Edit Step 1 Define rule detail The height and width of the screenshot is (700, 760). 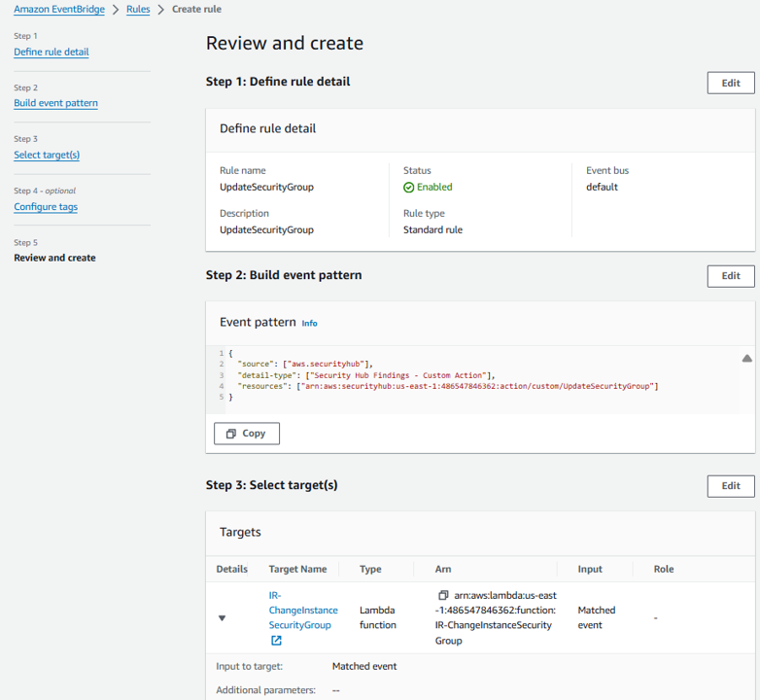pyautogui.click(x=731, y=83)
